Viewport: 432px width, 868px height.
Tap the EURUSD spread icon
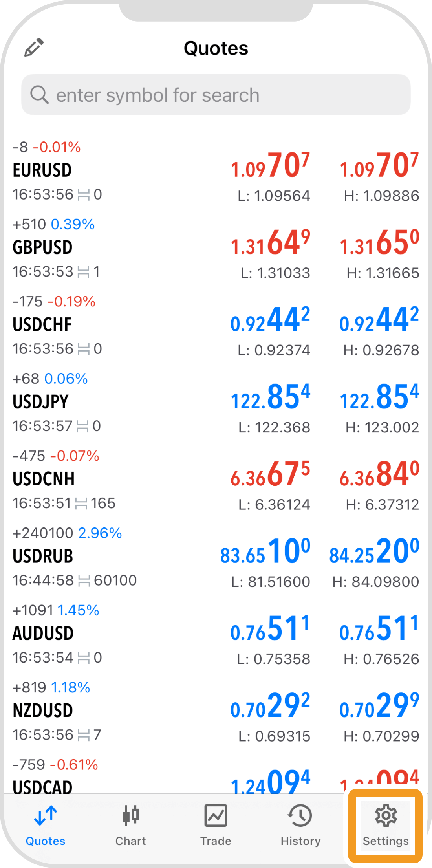pyautogui.click(x=84, y=195)
